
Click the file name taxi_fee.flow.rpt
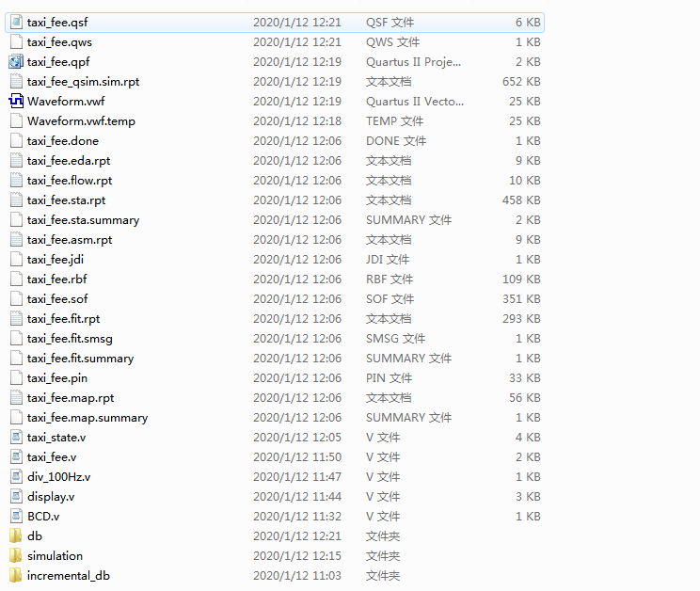(70, 181)
